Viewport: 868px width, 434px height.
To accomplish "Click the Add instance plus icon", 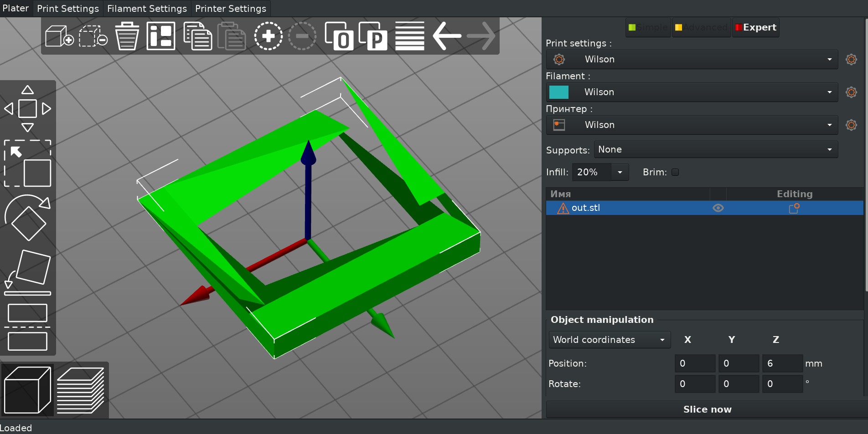I will (x=268, y=36).
